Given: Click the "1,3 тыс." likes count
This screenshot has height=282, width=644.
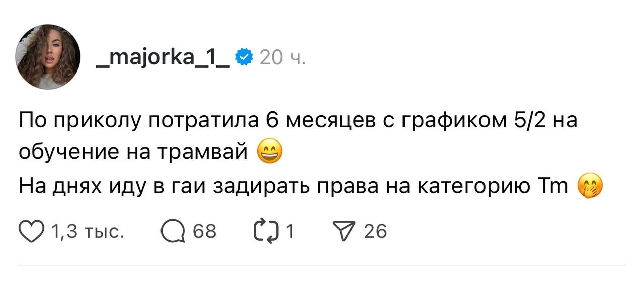Looking at the screenshot, I should (88, 232).
